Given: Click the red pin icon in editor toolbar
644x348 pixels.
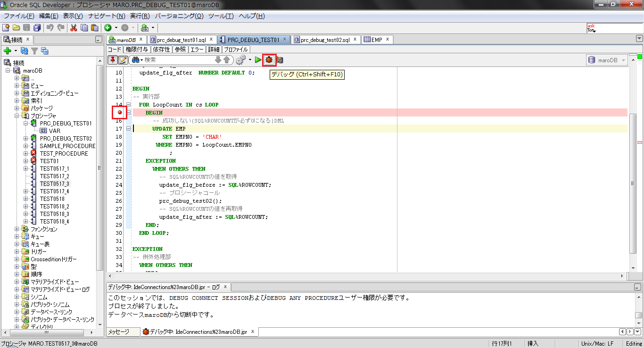Looking at the screenshot, I should coord(112,60).
